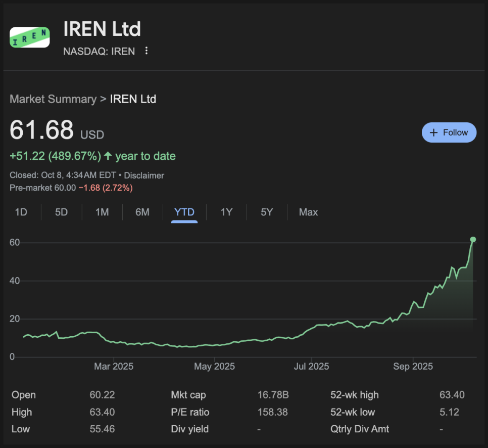Switch chart to 6M range
This screenshot has width=488, height=448.
tap(142, 212)
